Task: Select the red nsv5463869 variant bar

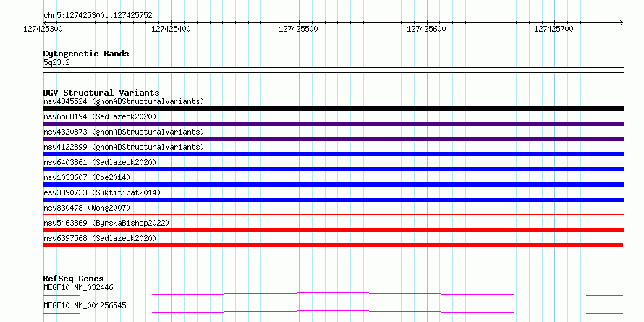Action: 333,230
